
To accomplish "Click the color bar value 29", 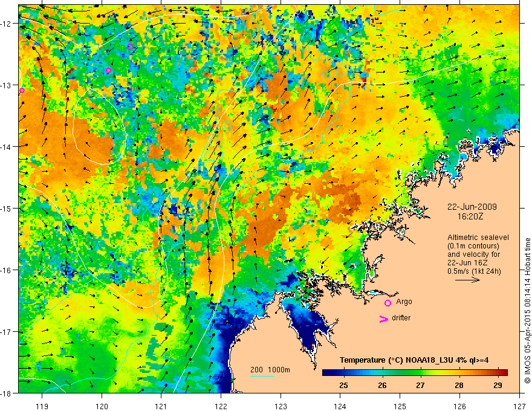I will point(498,386).
